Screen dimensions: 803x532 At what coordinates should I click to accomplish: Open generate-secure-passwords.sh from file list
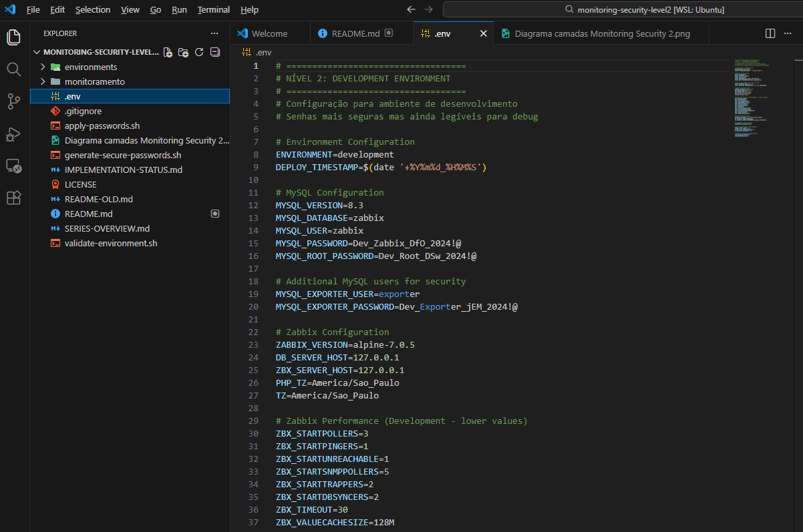click(122, 155)
